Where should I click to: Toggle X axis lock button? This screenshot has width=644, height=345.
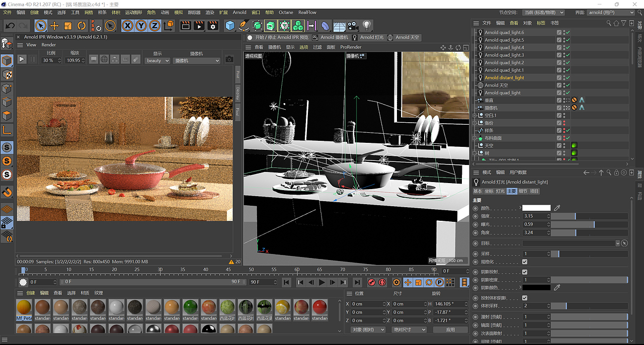(128, 26)
